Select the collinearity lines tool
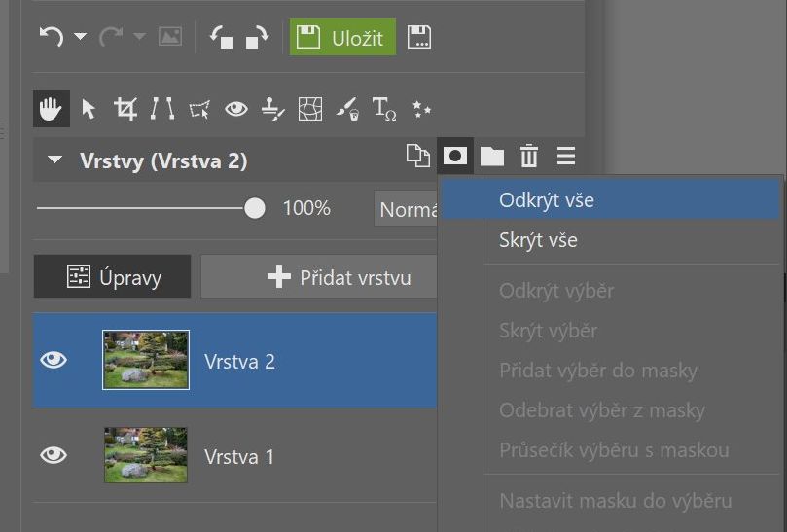The height and width of the screenshot is (532, 787). pyautogui.click(x=162, y=108)
